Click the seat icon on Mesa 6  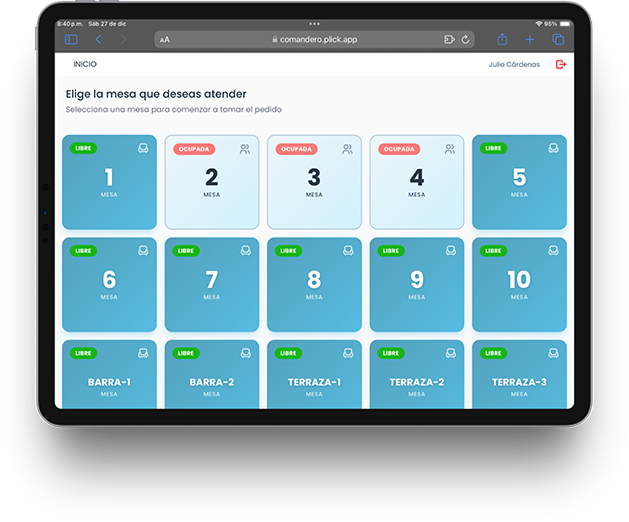point(143,251)
